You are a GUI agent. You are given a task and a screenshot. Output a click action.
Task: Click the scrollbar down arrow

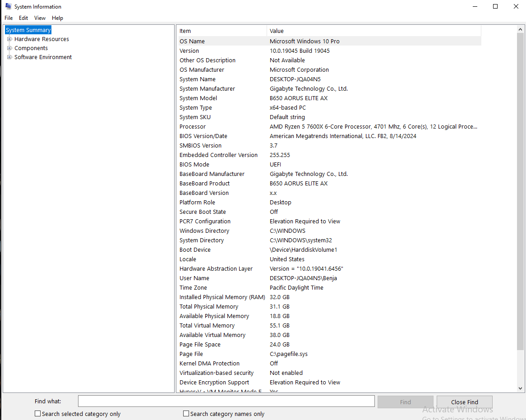click(520, 388)
